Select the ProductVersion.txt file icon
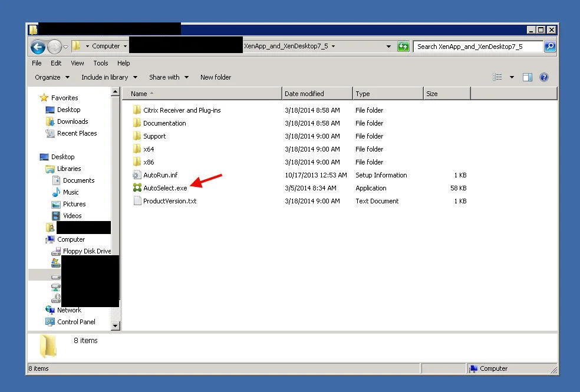Viewport: 580px width, 392px height. tap(137, 201)
